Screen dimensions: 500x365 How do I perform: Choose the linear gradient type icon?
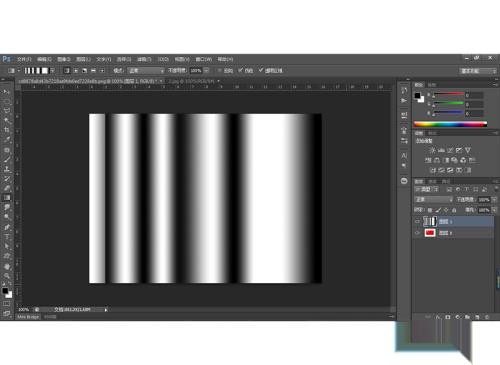(x=67, y=71)
